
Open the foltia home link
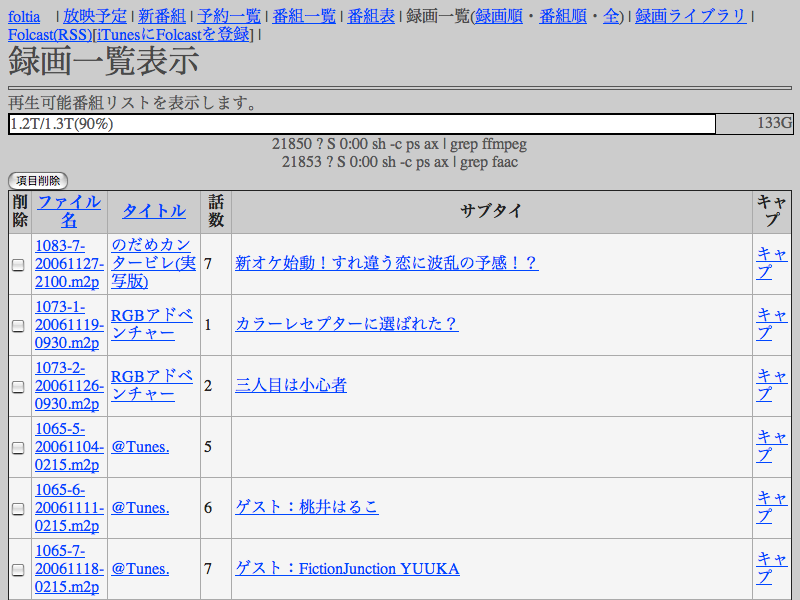coord(24,16)
